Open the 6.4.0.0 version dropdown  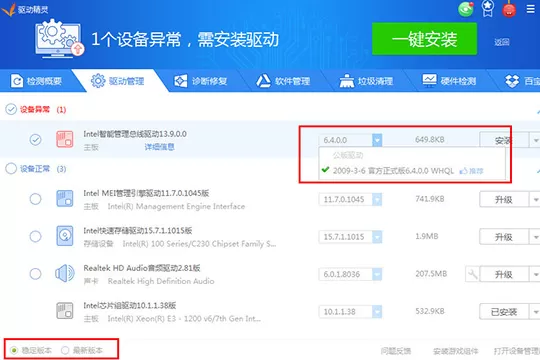[377, 140]
